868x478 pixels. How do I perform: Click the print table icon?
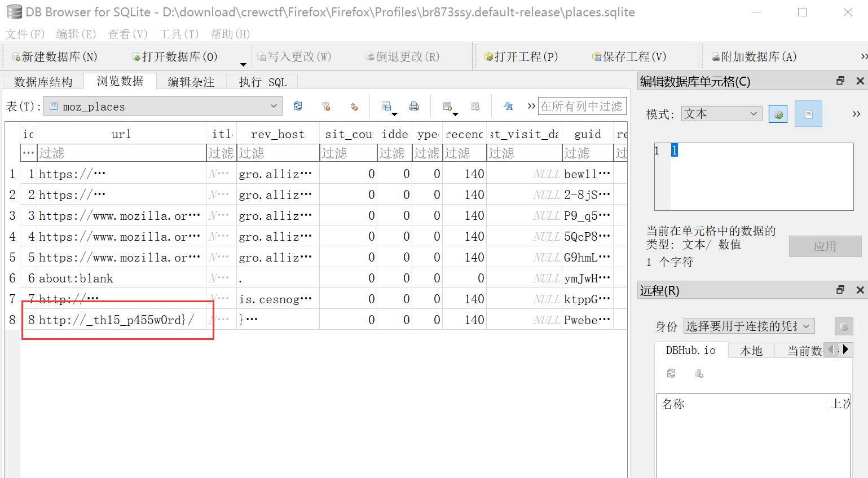tap(414, 106)
